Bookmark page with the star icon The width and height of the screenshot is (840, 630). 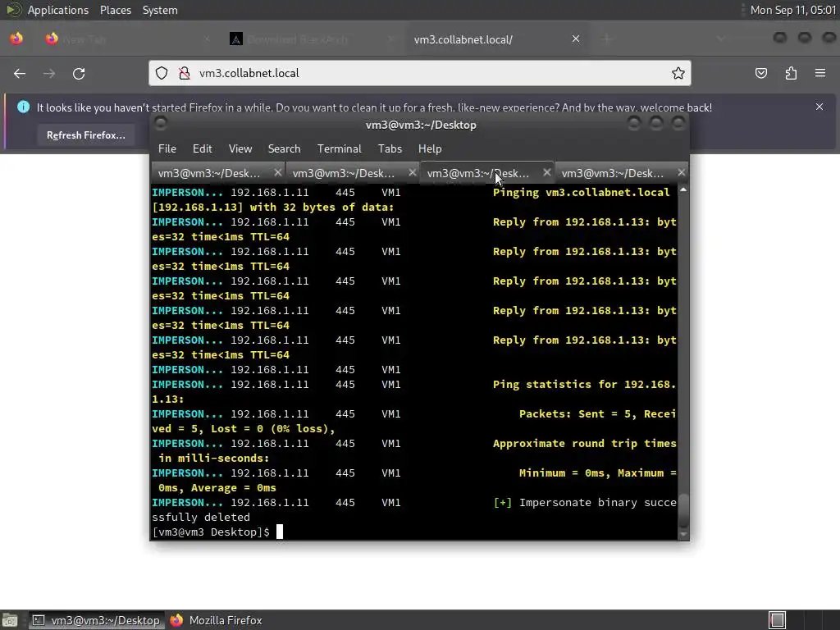pyautogui.click(x=678, y=73)
